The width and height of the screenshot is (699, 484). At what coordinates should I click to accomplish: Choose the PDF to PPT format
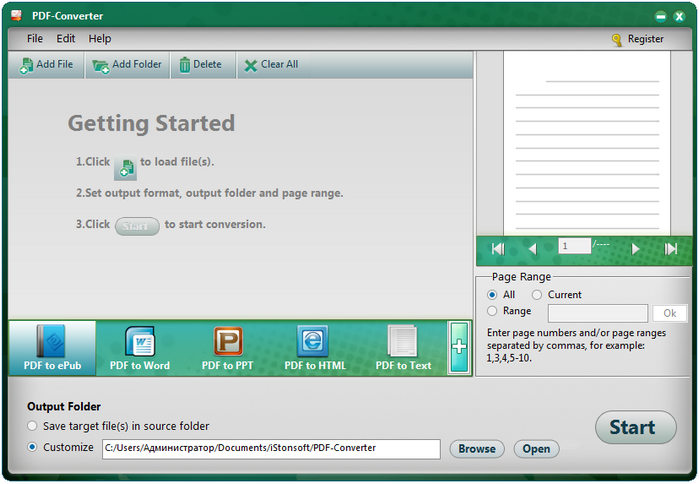point(227,348)
